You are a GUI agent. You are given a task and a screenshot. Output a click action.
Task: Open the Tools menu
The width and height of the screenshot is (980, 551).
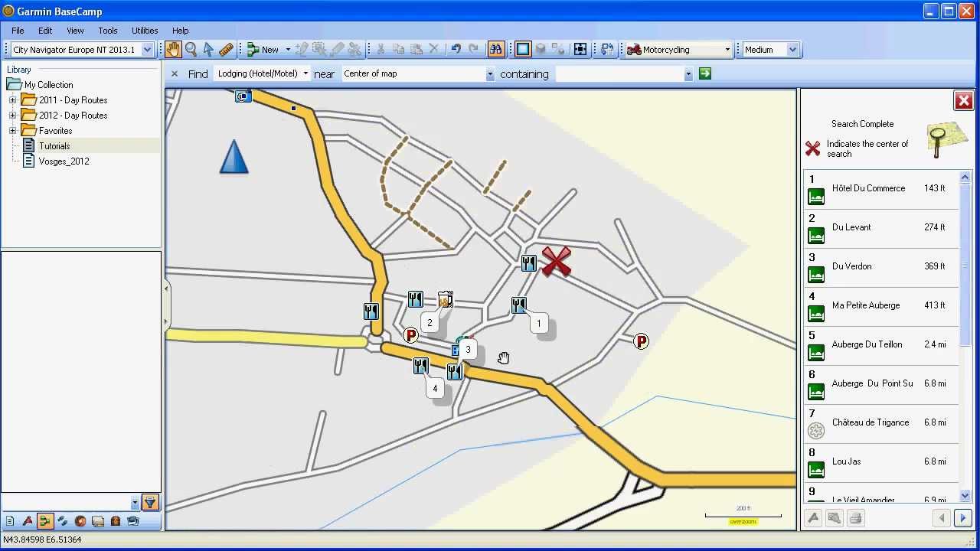coord(108,31)
